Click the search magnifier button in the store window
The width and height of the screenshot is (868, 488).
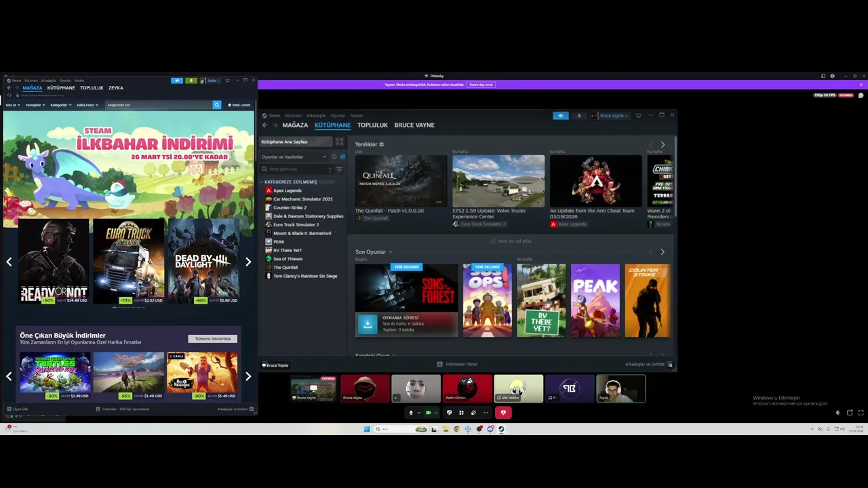click(217, 105)
